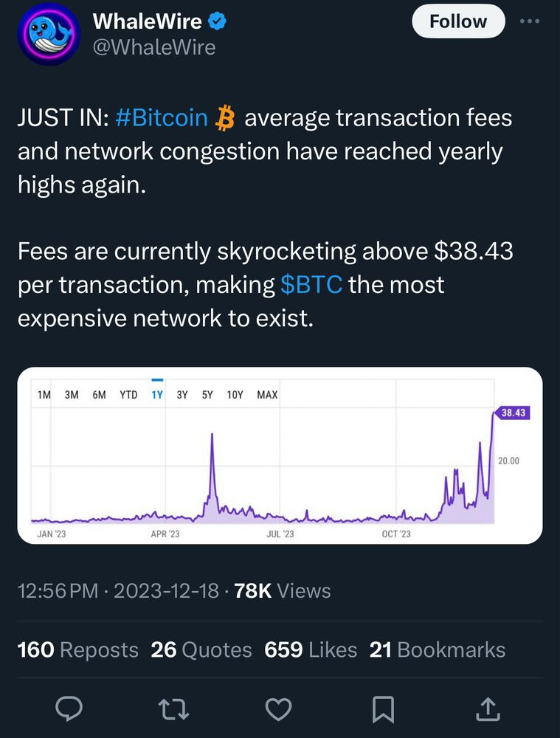Select the 1M chart range tab
Screen dimensions: 560x738
[x=44, y=395]
